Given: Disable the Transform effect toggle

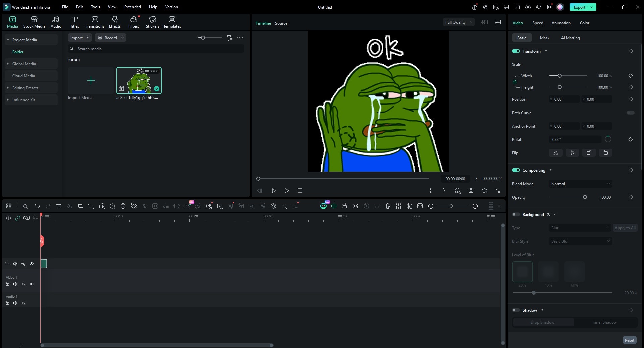Looking at the screenshot, I should coord(516,51).
